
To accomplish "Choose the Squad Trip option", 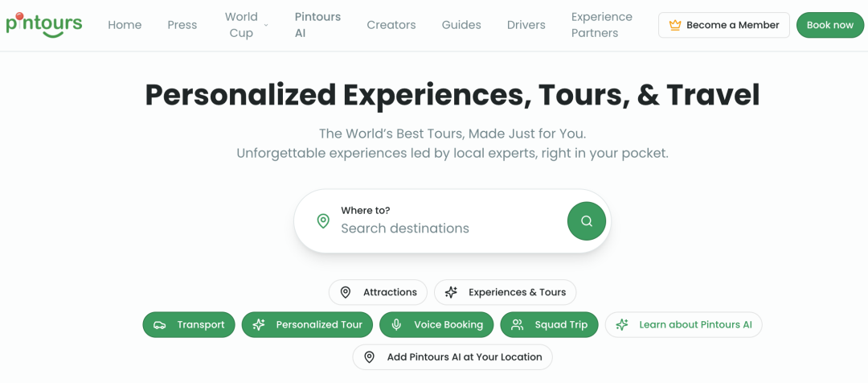I will pos(549,325).
